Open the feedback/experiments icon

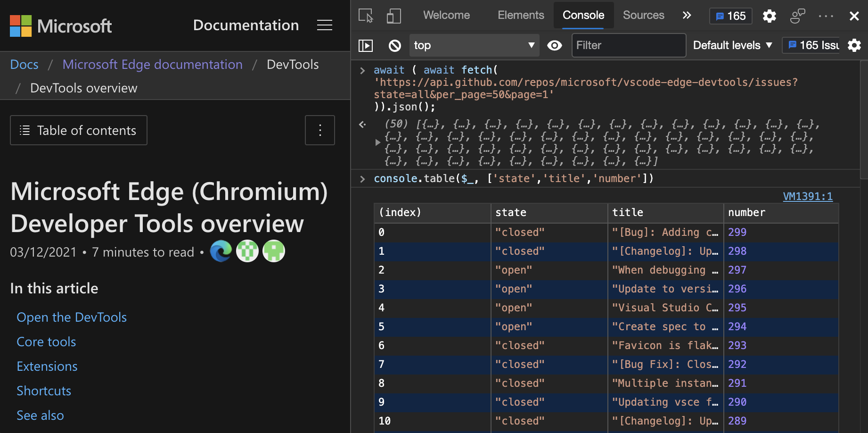click(x=797, y=16)
